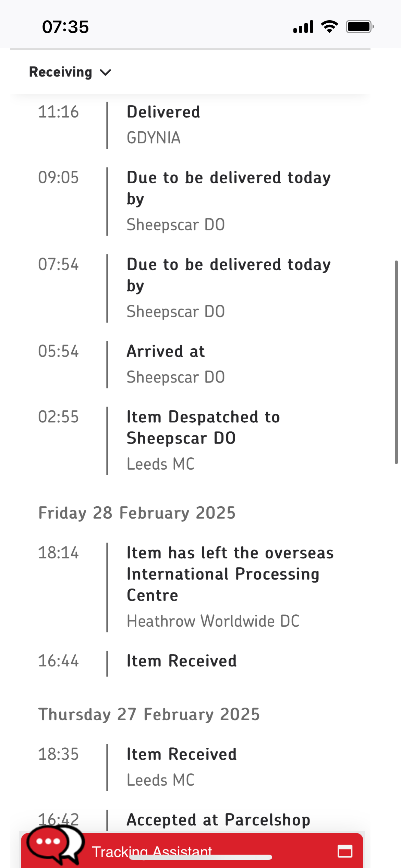The width and height of the screenshot is (401, 868).
Task: Tap the battery status icon
Action: 360,26
